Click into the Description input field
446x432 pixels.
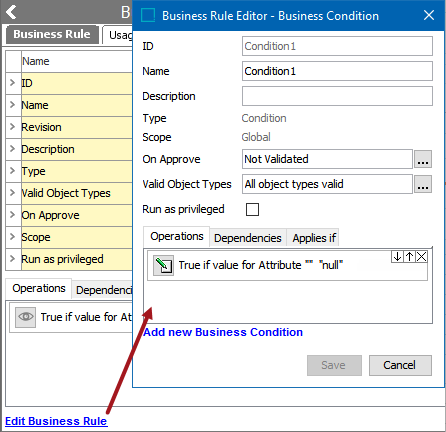pyautogui.click(x=337, y=96)
